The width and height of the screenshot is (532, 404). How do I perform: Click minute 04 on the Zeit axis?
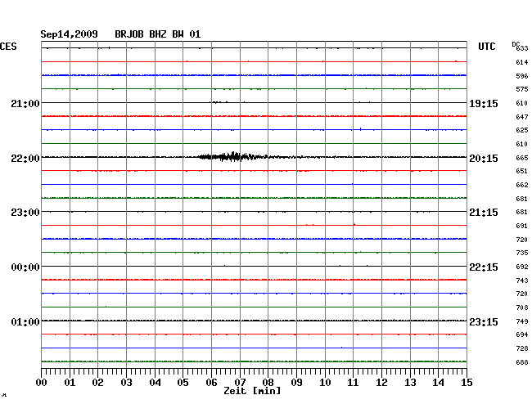coord(155,383)
